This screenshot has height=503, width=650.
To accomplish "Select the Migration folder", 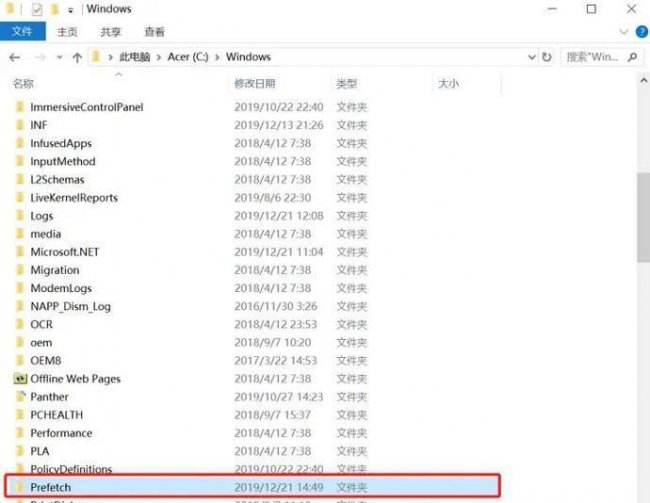I will tap(55, 270).
